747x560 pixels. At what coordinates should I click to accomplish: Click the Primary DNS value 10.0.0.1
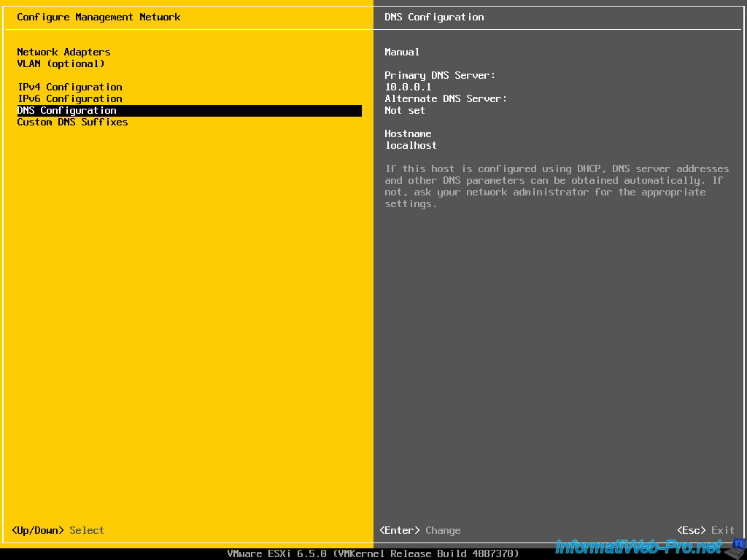(409, 87)
